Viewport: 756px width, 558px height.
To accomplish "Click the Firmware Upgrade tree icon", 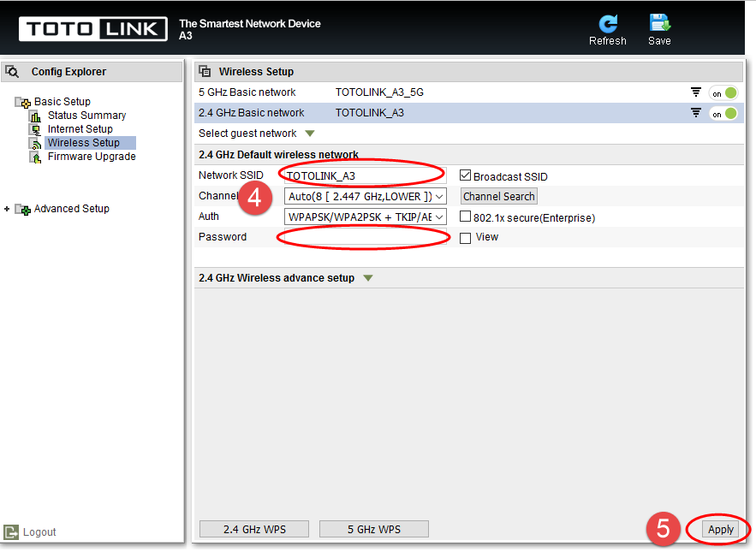I will [x=35, y=157].
